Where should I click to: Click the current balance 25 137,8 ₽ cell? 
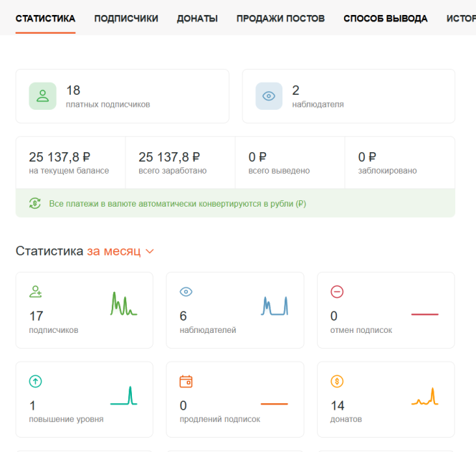tap(70, 163)
